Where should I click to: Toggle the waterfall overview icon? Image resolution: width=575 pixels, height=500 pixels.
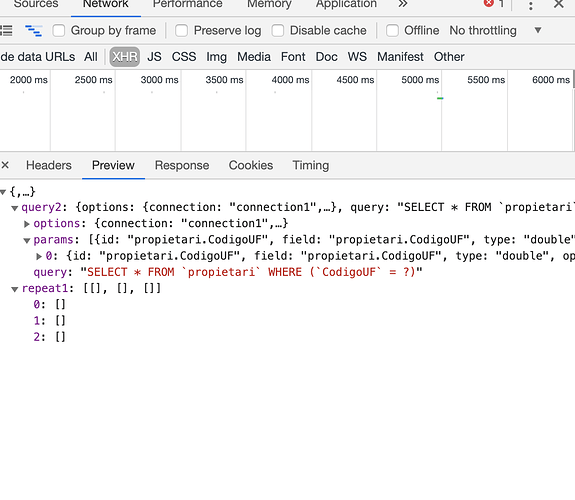pyautogui.click(x=33, y=30)
